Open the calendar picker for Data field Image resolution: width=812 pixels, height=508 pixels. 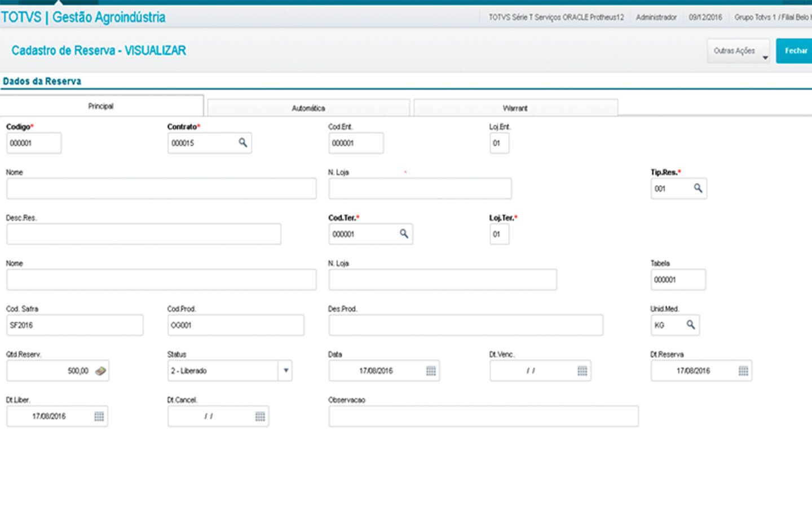pyautogui.click(x=431, y=371)
